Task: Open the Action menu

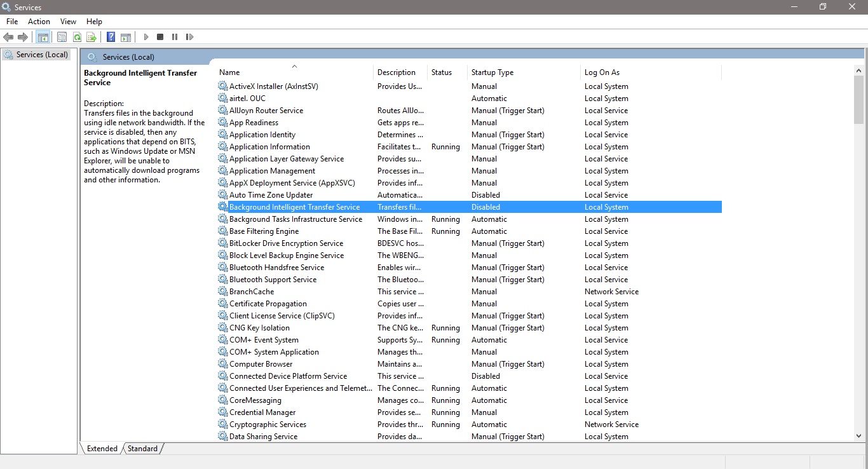Action: [x=39, y=22]
